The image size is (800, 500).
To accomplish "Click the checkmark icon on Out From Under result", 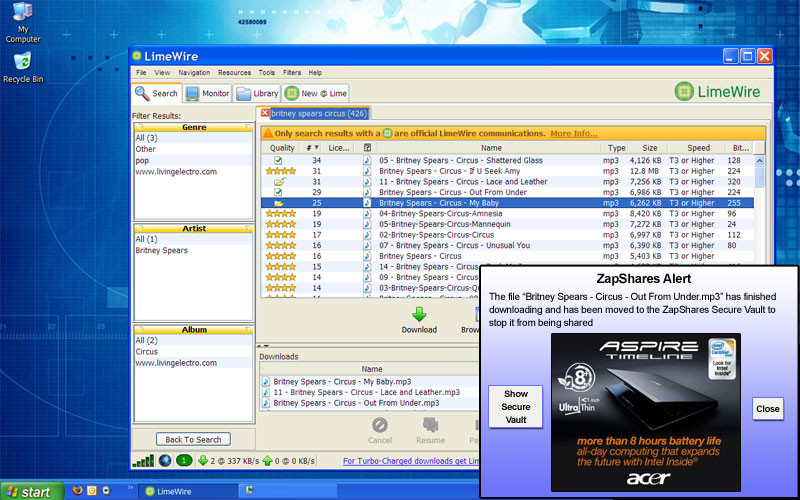I will 278,192.
